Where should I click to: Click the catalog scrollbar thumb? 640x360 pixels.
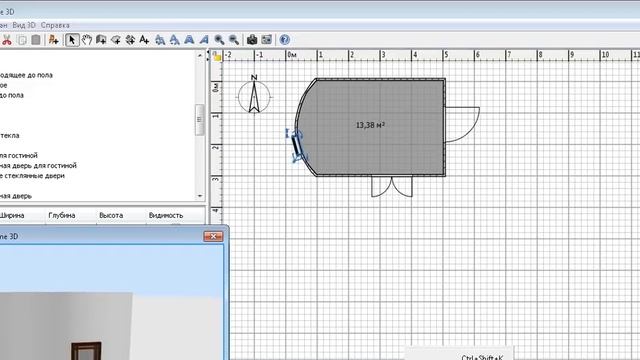coord(200,120)
